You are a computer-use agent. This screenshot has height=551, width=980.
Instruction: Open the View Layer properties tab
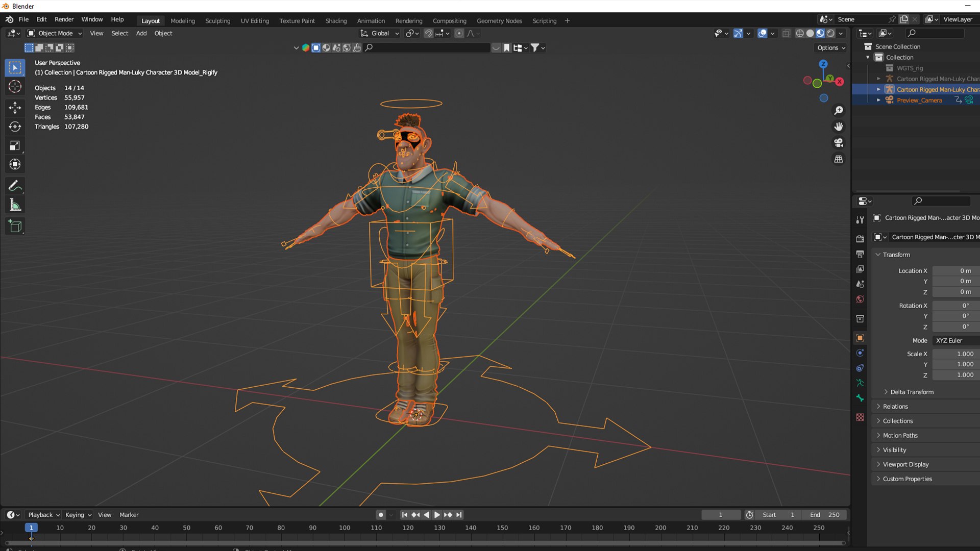click(860, 269)
